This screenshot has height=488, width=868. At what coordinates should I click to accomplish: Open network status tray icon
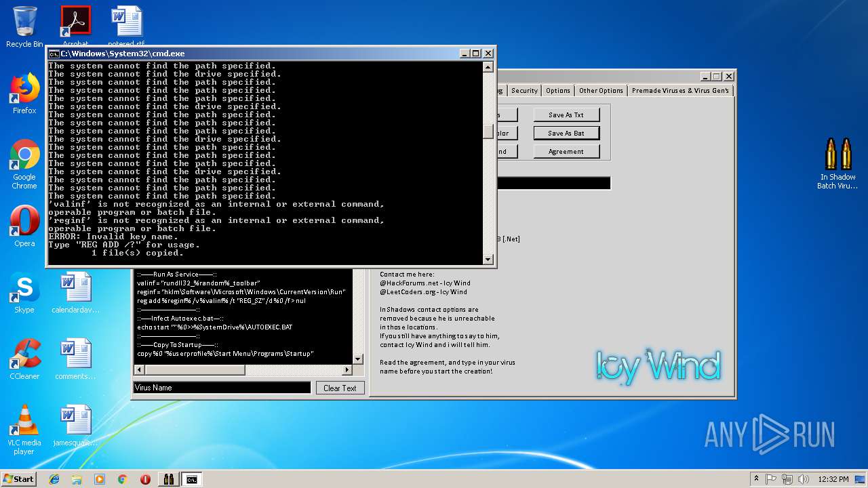tap(787, 479)
